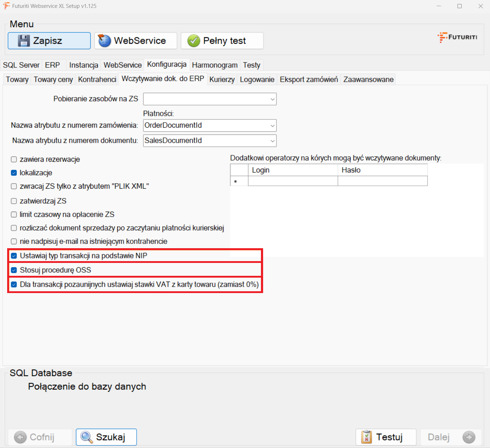
Task: Open the Zaawansowane sub-tab
Action: [368, 80]
